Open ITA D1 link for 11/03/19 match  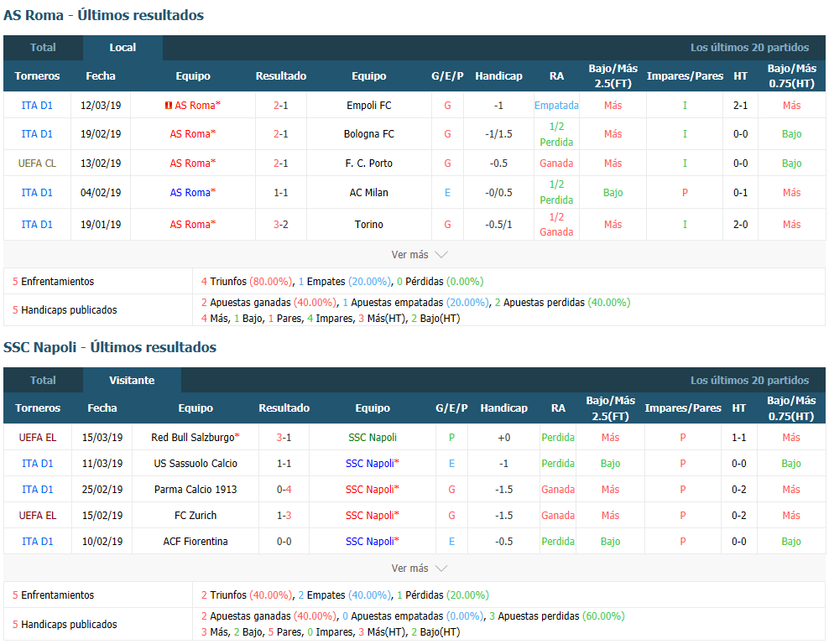(x=38, y=464)
